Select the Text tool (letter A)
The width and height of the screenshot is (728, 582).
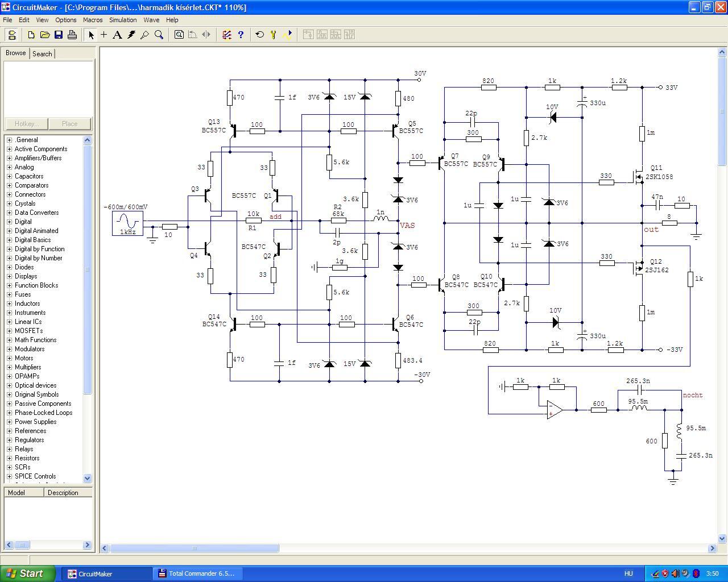117,35
